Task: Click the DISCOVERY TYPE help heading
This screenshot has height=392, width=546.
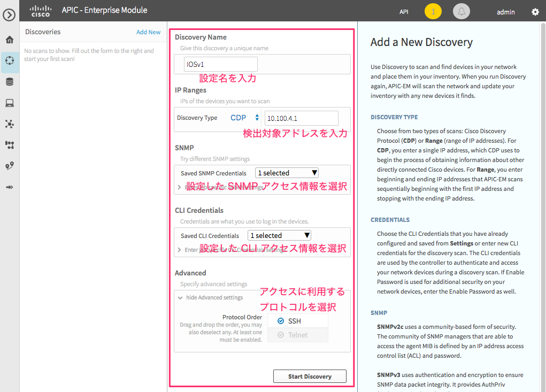Action: click(394, 117)
